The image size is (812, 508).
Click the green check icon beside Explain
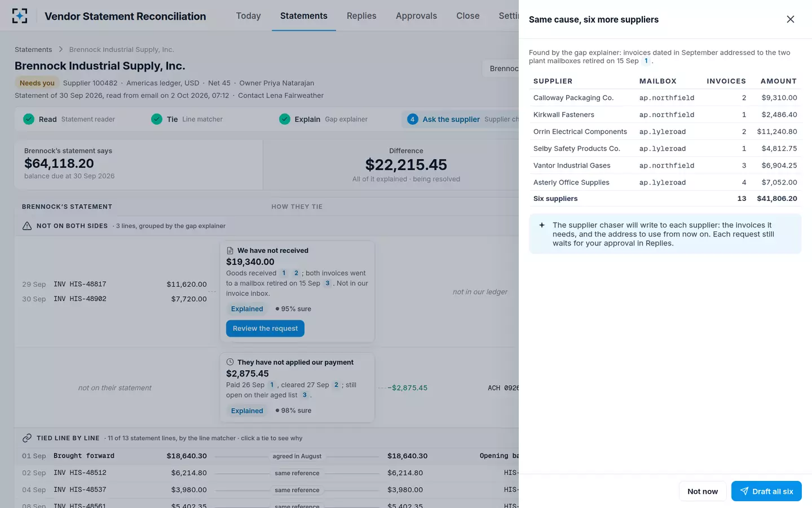pos(285,119)
